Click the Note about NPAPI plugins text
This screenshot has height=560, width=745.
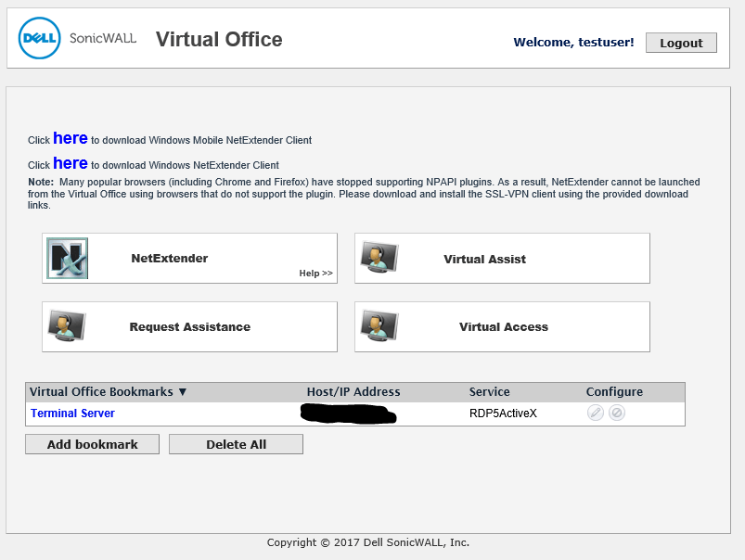(364, 194)
